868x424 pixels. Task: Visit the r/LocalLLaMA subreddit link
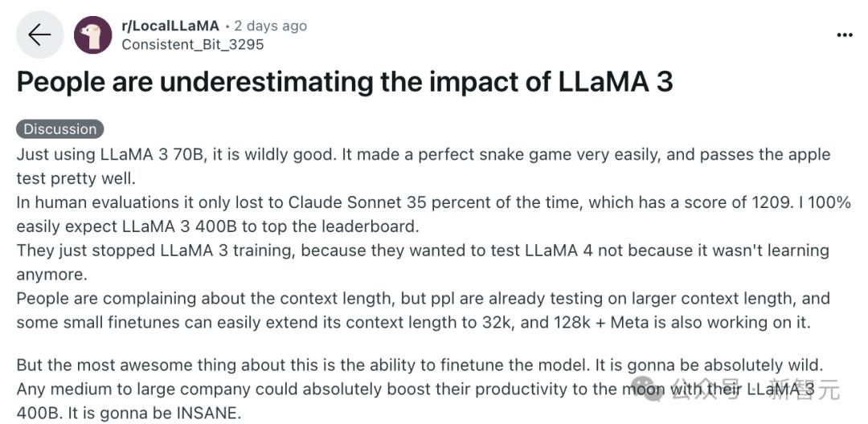(170, 26)
